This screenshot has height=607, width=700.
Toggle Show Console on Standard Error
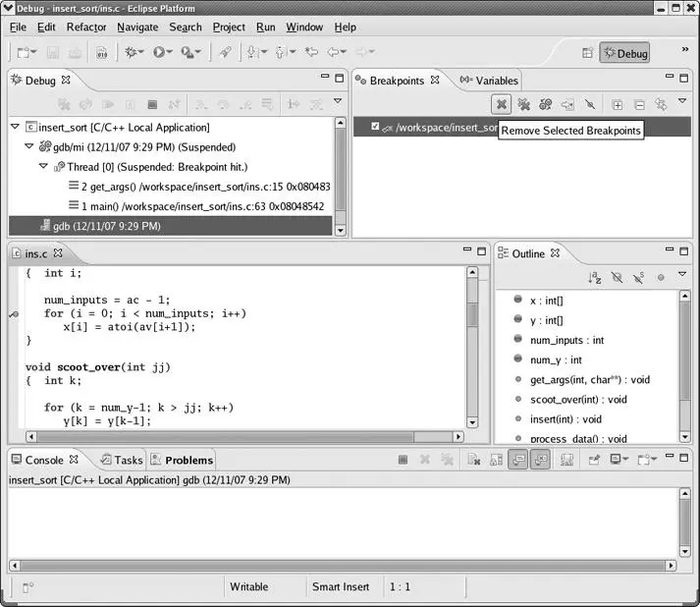540,460
